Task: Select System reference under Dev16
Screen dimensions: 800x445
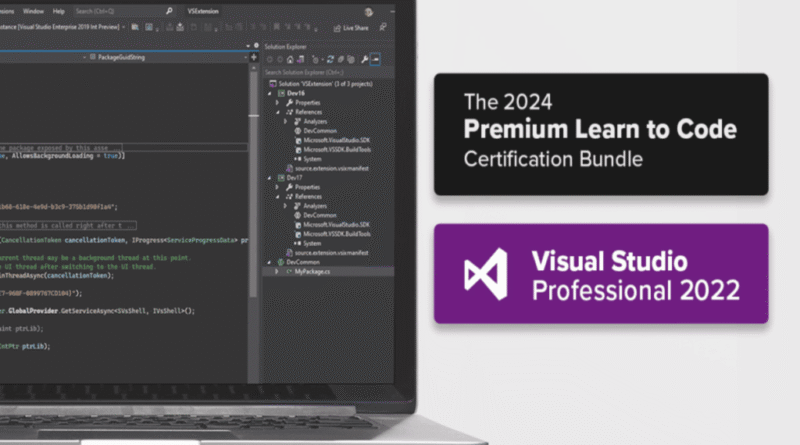Action: click(x=312, y=159)
